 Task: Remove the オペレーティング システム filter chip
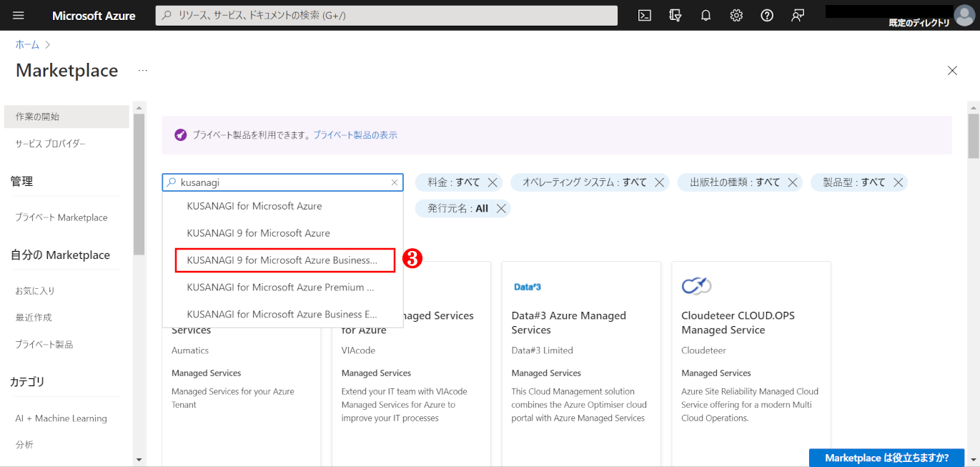[x=660, y=182]
